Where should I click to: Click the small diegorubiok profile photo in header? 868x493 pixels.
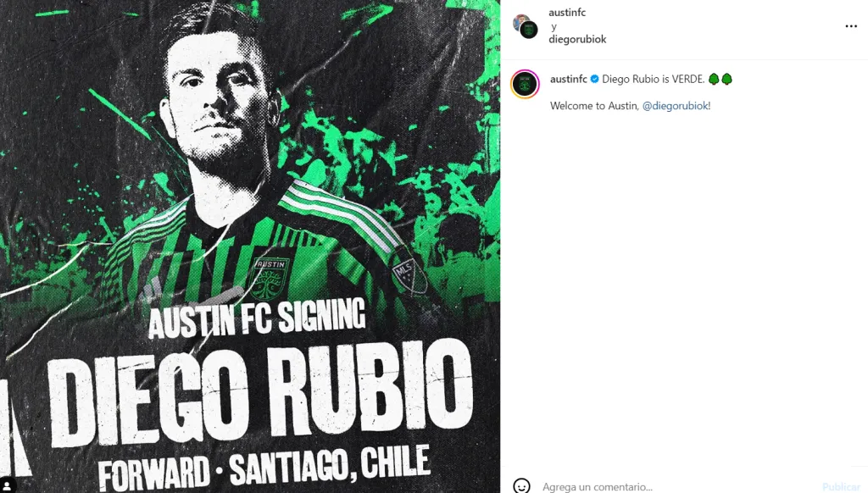(x=520, y=22)
